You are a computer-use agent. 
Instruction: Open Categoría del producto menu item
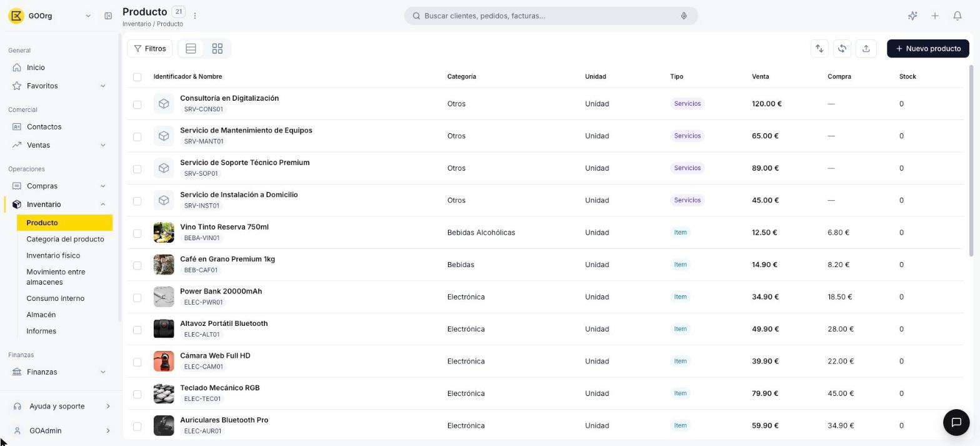tap(65, 239)
